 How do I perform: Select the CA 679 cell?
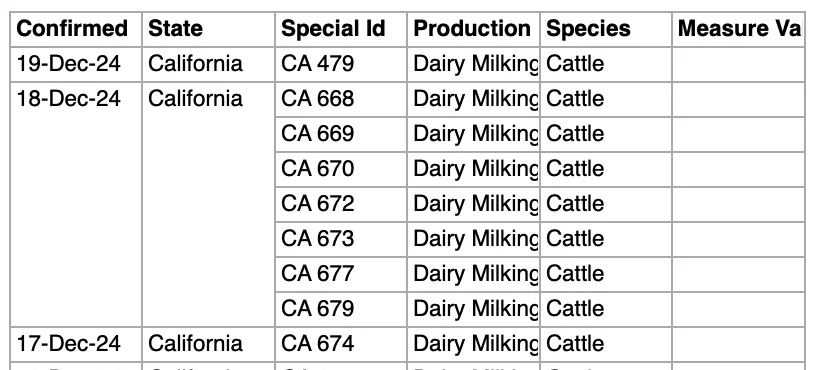pos(341,309)
